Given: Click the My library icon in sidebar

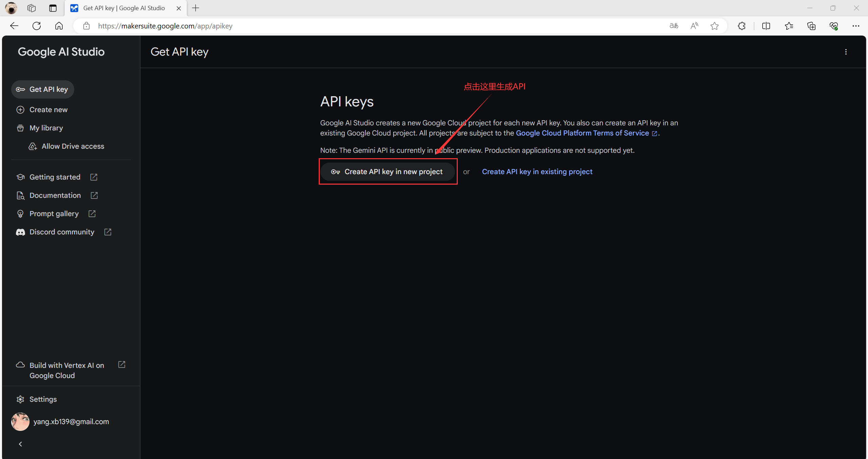Looking at the screenshot, I should click(20, 127).
